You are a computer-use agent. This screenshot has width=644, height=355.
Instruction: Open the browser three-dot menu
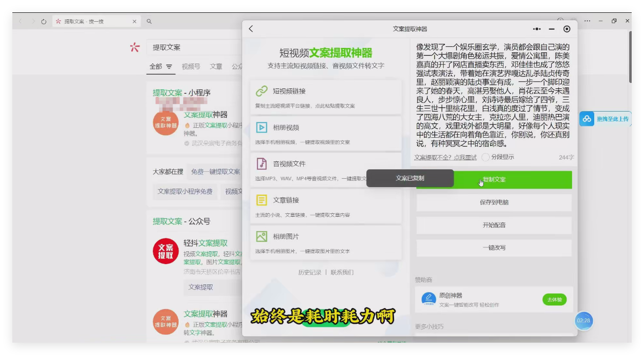click(587, 21)
